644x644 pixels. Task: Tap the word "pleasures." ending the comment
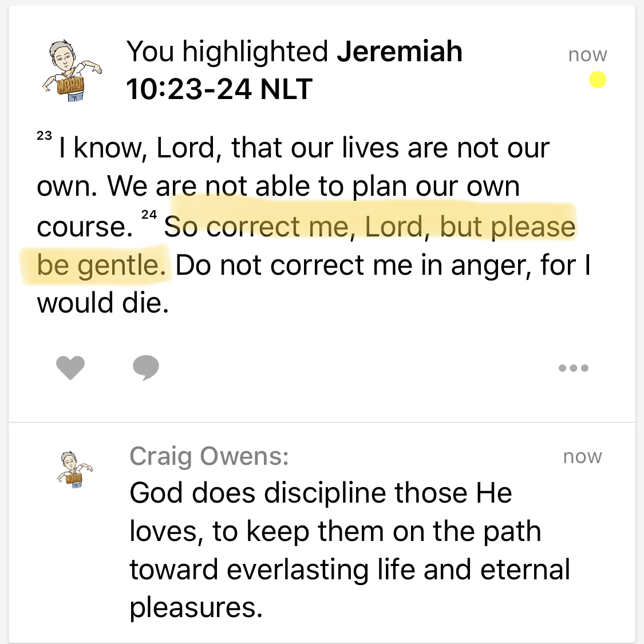(196, 607)
